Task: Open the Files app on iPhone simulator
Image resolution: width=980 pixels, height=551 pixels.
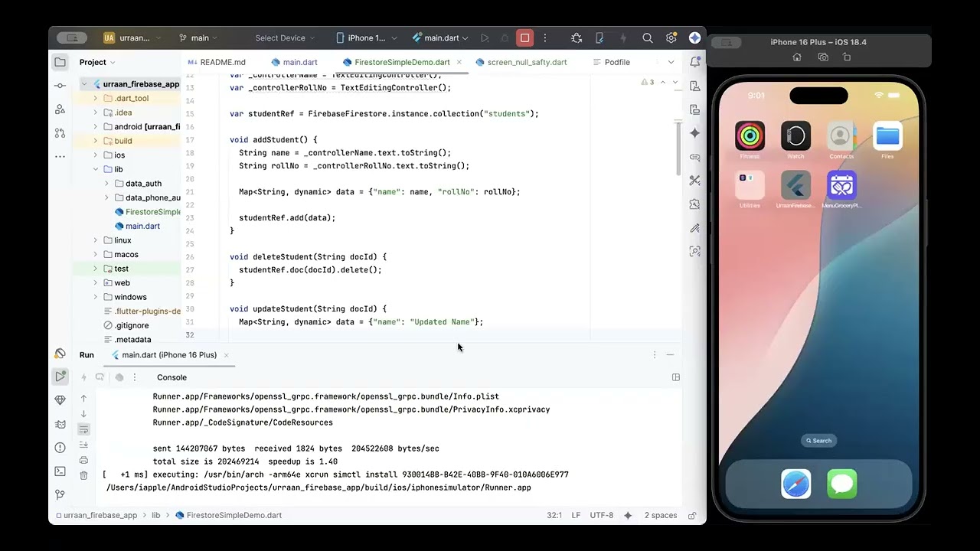Action: click(x=887, y=136)
